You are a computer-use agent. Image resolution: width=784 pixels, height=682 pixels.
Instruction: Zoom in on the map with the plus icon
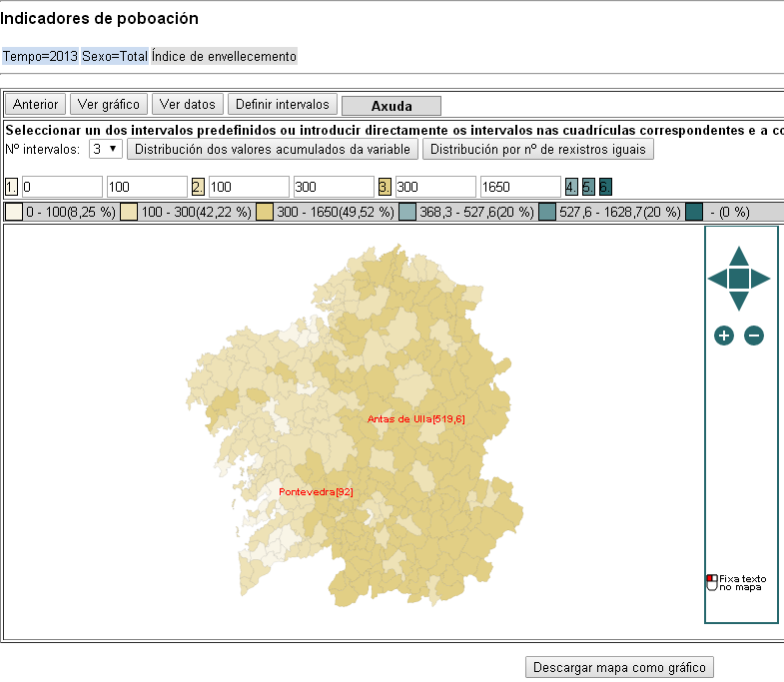click(x=724, y=336)
